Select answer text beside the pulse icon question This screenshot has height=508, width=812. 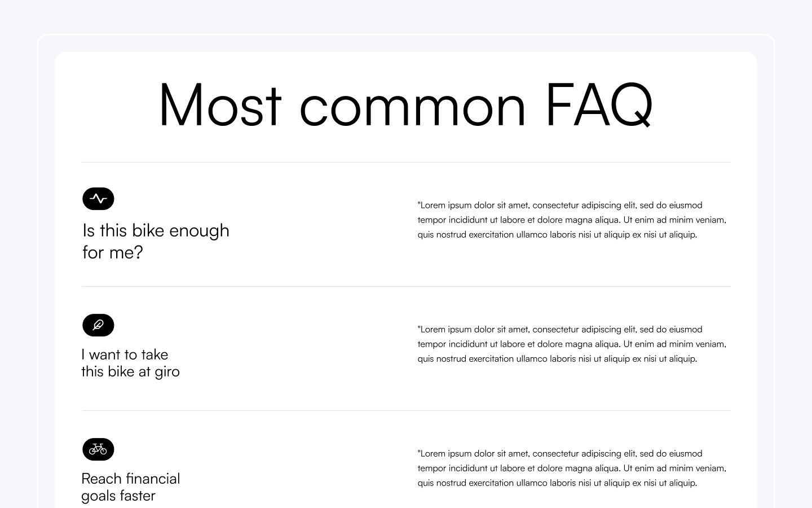point(572,220)
